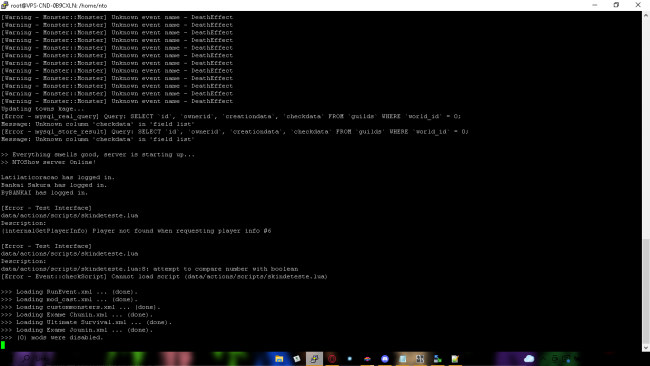Click the white tilted card taskbar icon
The width and height of the screenshot is (650, 366).
(x=297, y=359)
